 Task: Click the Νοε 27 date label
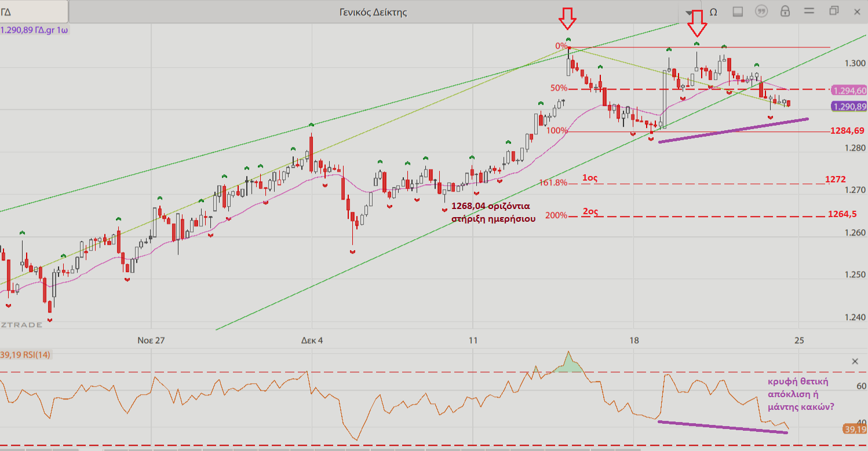pyautogui.click(x=151, y=340)
